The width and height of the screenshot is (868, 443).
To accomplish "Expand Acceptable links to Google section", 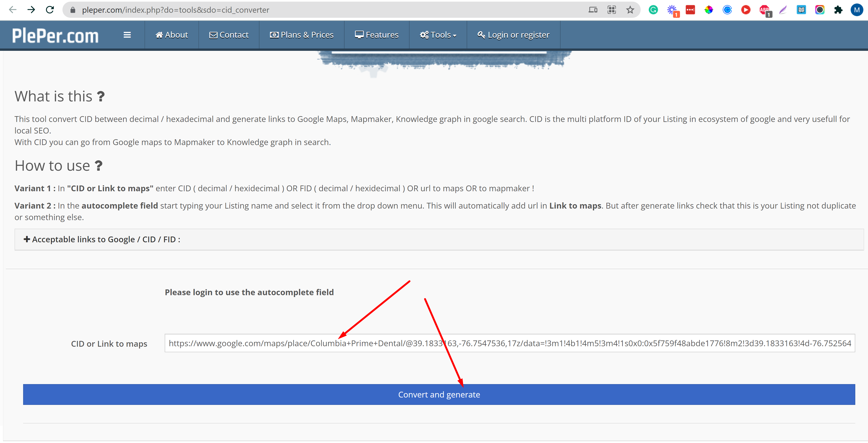I will (102, 239).
